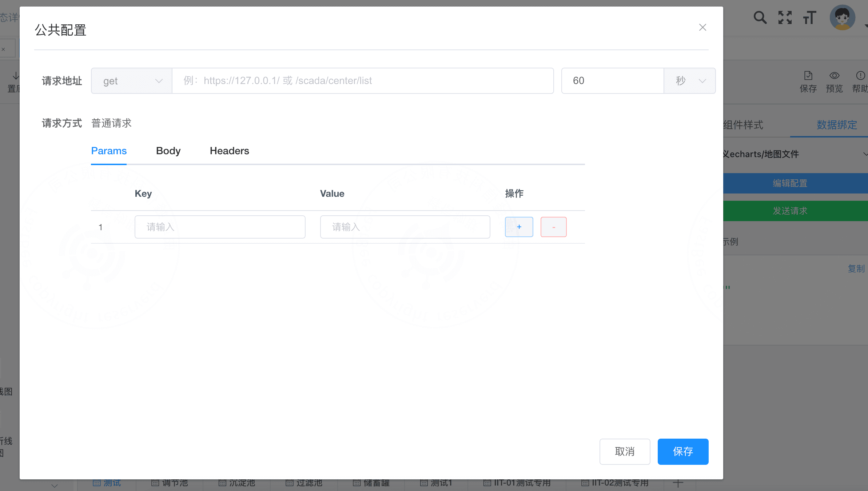Screen dimensions: 868x491
Task: Open the get request method dropdown
Action: click(x=132, y=81)
